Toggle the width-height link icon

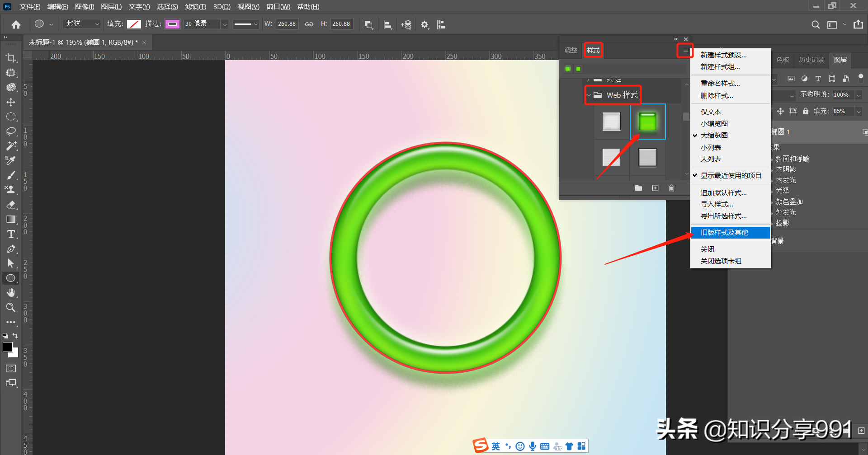309,24
